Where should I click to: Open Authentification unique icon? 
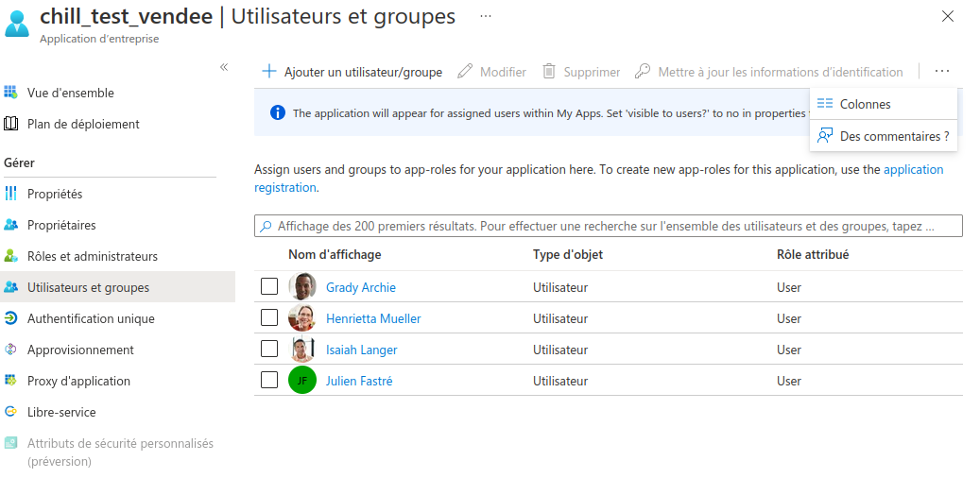11,318
